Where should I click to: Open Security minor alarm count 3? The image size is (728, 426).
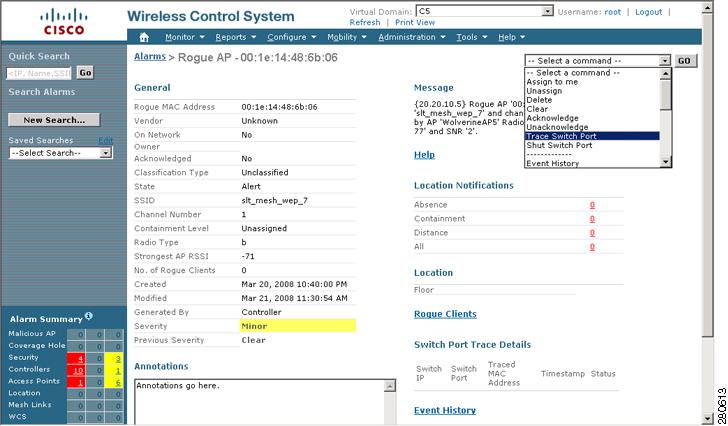coord(118,358)
